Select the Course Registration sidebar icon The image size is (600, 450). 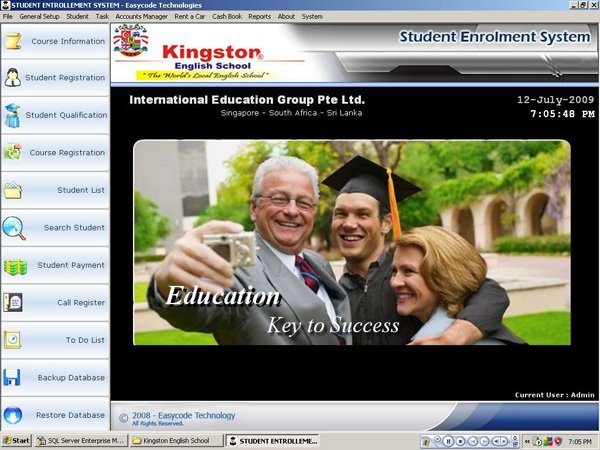tap(13, 153)
